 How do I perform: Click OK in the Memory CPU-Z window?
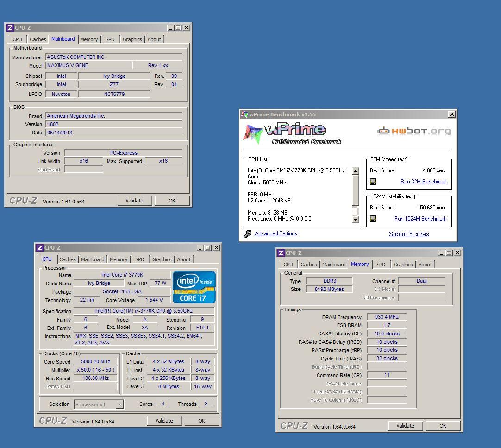[x=443, y=426]
